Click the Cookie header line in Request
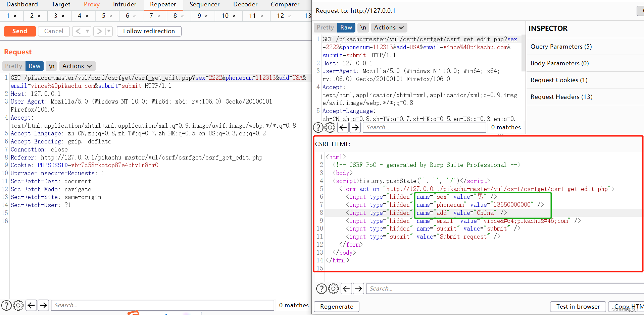The width and height of the screenshot is (644, 315). point(84,165)
